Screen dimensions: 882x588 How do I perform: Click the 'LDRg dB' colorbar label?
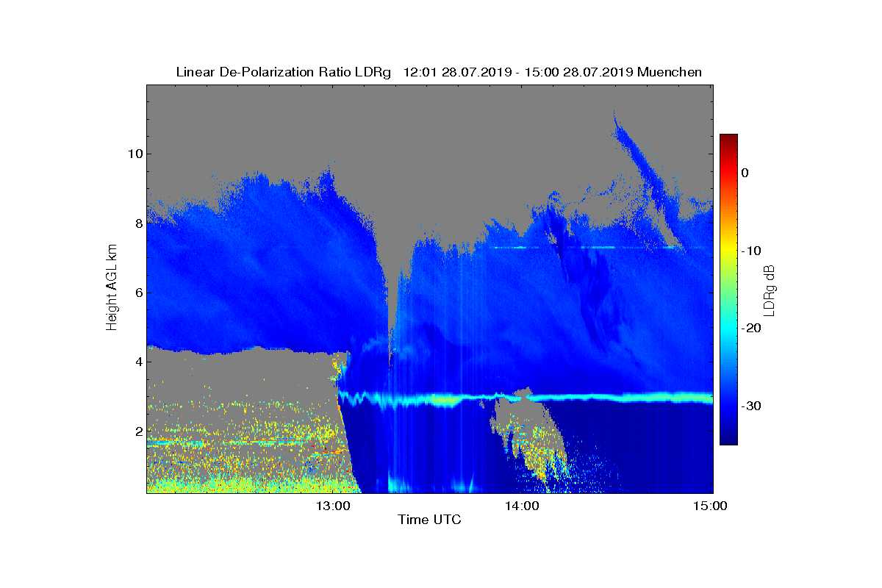770,290
